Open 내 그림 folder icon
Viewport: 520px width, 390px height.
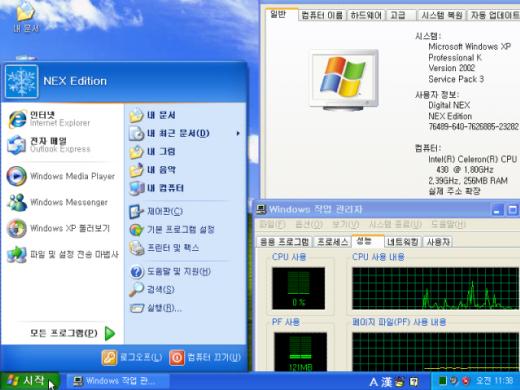pos(136,152)
